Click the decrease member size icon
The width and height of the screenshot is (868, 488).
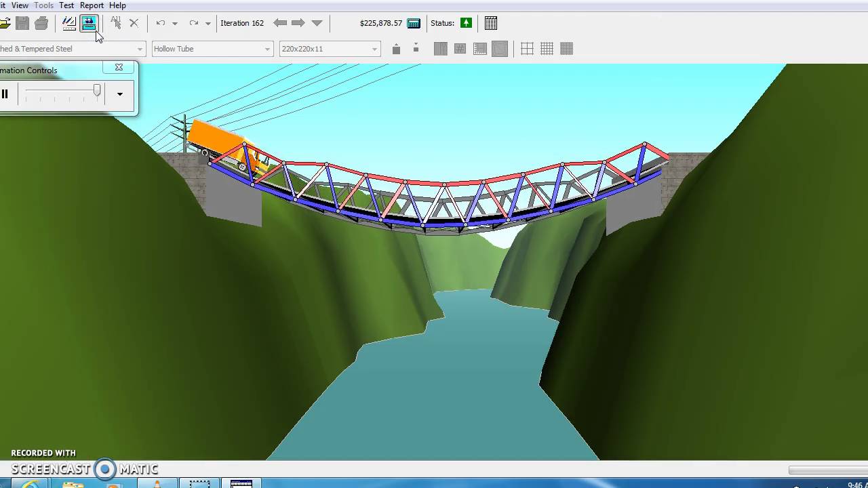click(x=416, y=48)
